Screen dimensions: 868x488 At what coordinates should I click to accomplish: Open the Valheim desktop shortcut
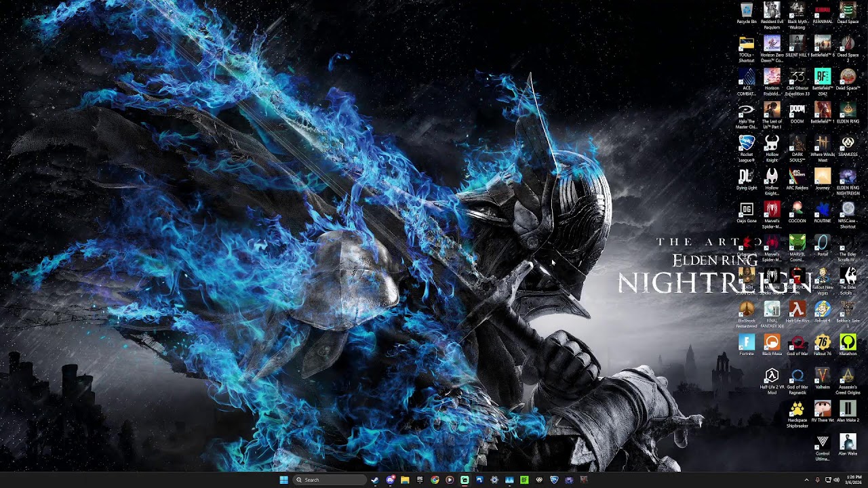pyautogui.click(x=823, y=378)
